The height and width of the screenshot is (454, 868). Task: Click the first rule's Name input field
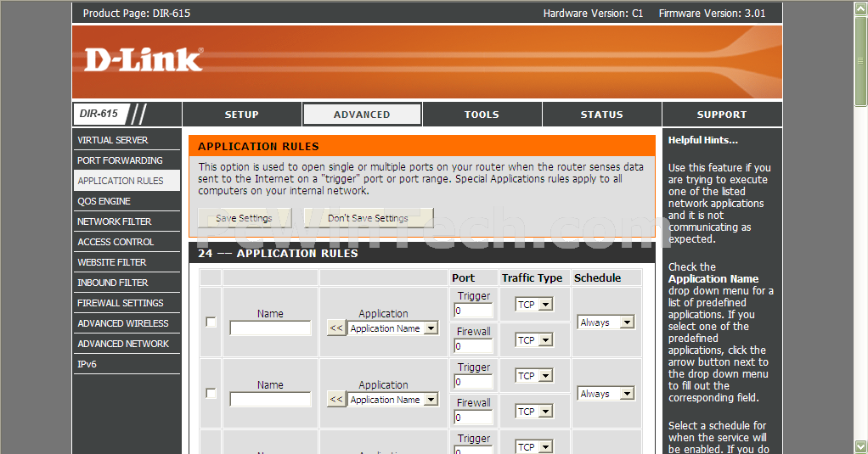click(x=270, y=328)
